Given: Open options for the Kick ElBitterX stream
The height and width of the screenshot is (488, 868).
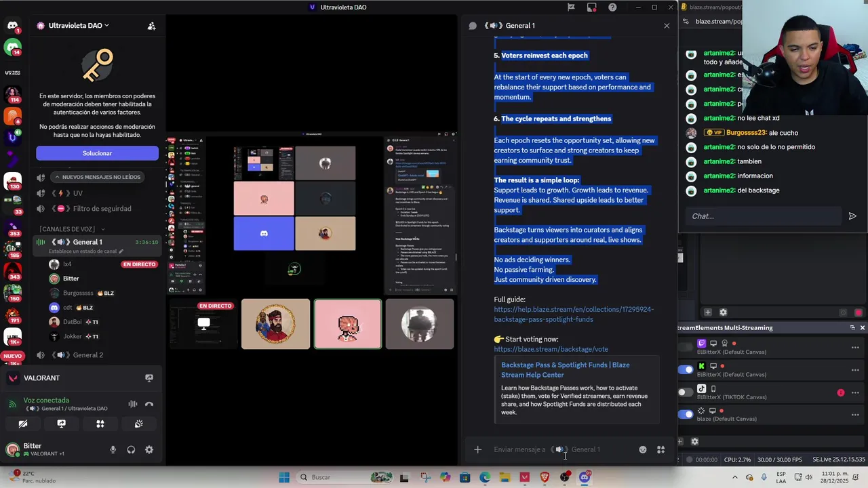Looking at the screenshot, I should click(855, 369).
